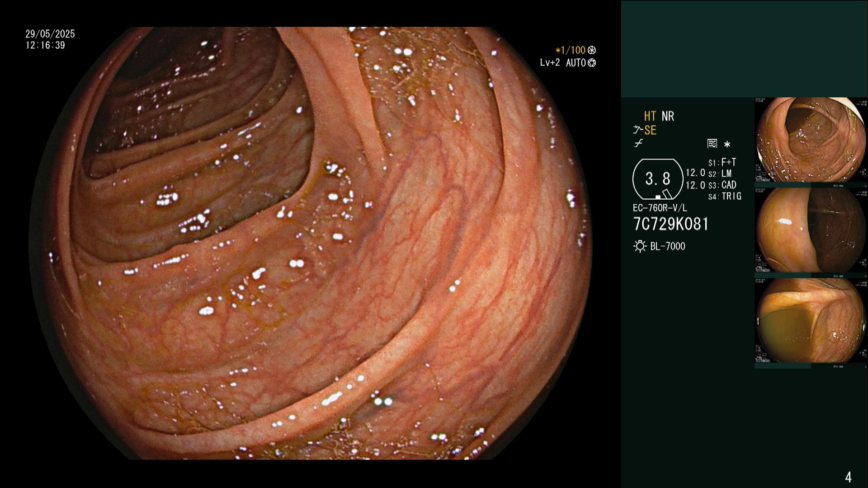Image resolution: width=868 pixels, height=488 pixels.
Task: Click the serial number 7C729K081
Action: pos(671,224)
